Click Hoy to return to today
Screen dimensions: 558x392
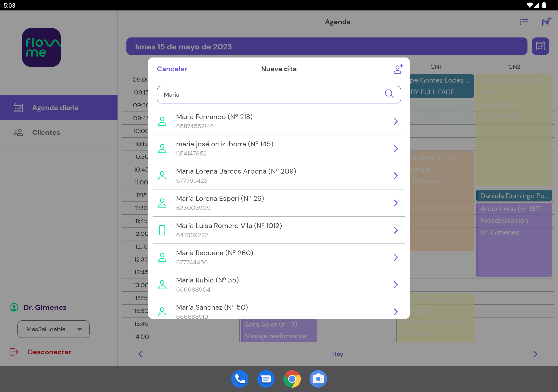(338, 354)
